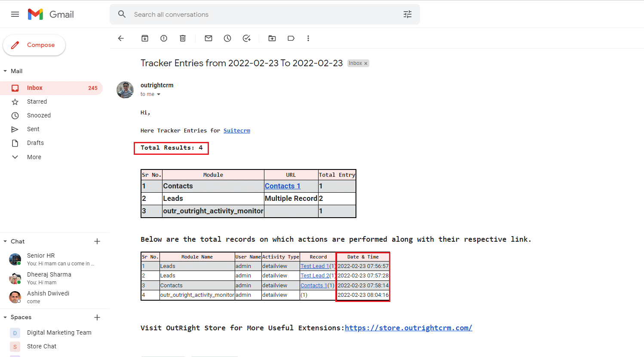The height and width of the screenshot is (357, 644).
Task: Click the 'Multiple Record' cell in Leads row
Action: tap(291, 198)
